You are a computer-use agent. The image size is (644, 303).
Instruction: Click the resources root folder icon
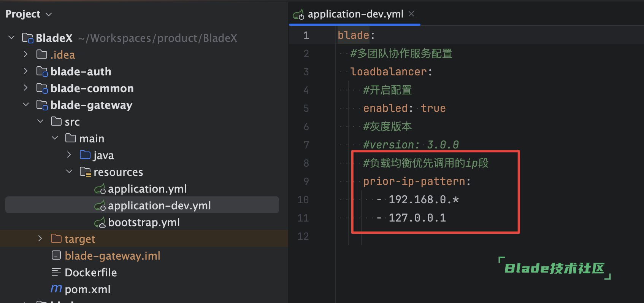pyautogui.click(x=86, y=172)
